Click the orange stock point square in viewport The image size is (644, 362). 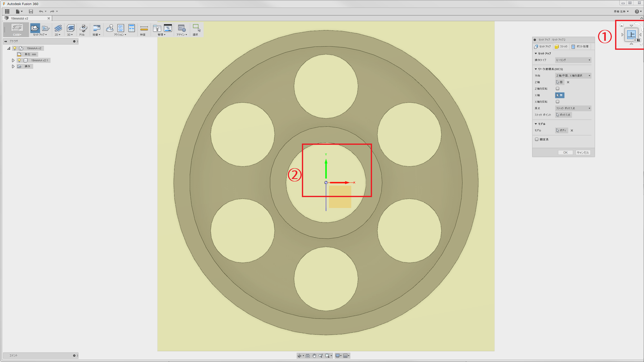pyautogui.click(x=340, y=197)
